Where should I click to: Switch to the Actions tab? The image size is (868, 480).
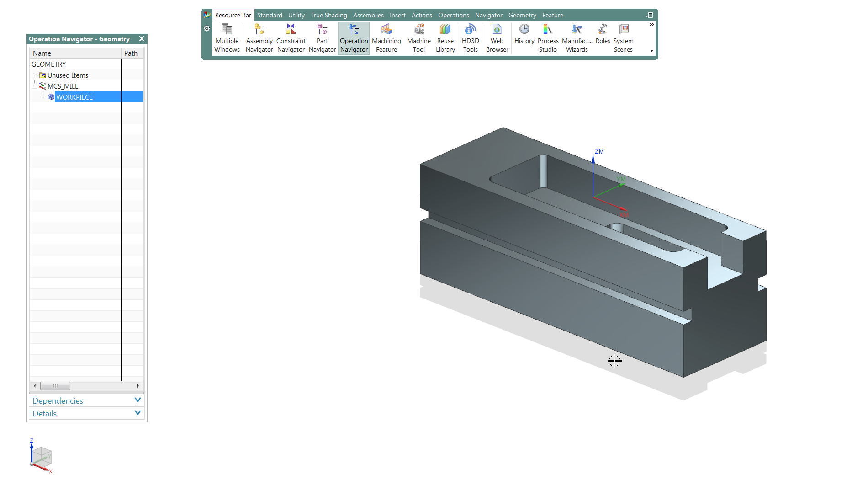[x=422, y=15]
